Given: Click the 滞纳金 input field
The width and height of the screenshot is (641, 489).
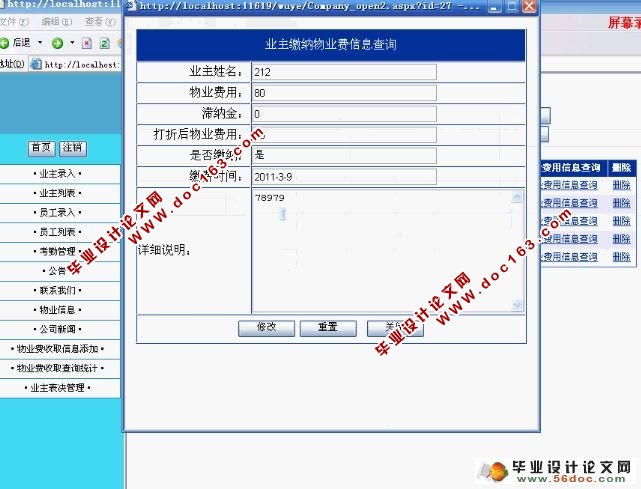Looking at the screenshot, I should click(344, 114).
